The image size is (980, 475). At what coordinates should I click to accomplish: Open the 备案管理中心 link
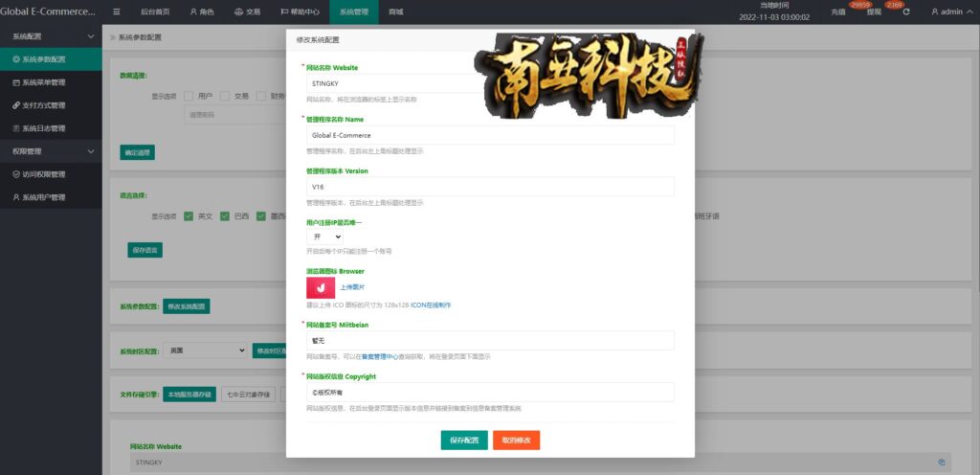point(380,356)
